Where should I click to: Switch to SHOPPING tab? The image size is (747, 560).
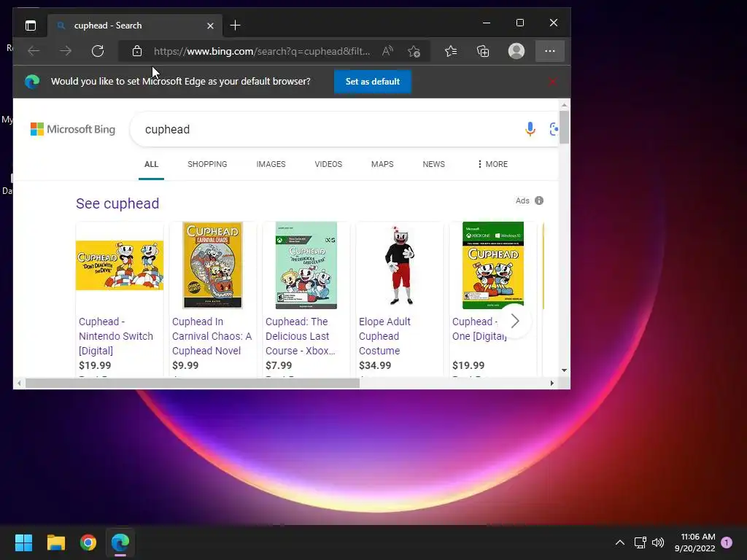(x=207, y=164)
